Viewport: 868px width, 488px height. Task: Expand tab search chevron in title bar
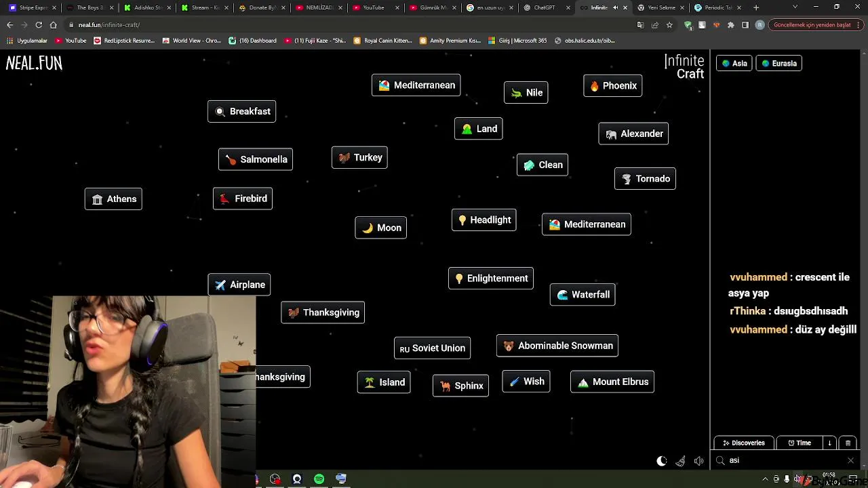pyautogui.click(x=795, y=7)
